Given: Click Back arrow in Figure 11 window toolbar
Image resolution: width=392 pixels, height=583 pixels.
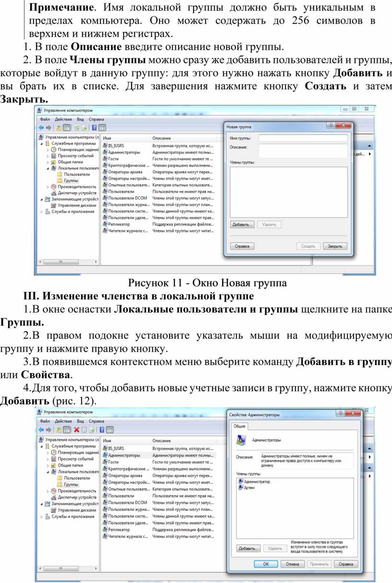Looking at the screenshot, I should pyautogui.click(x=42, y=128).
